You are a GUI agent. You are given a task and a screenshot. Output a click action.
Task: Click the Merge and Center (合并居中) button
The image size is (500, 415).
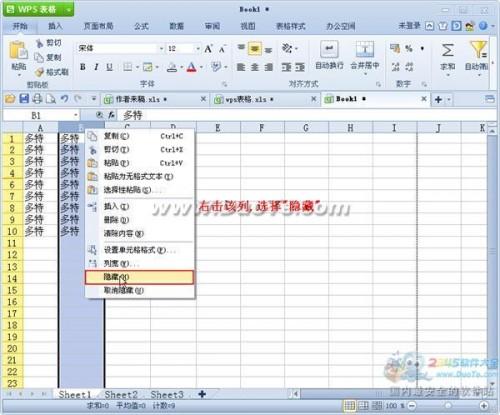tap(365, 57)
